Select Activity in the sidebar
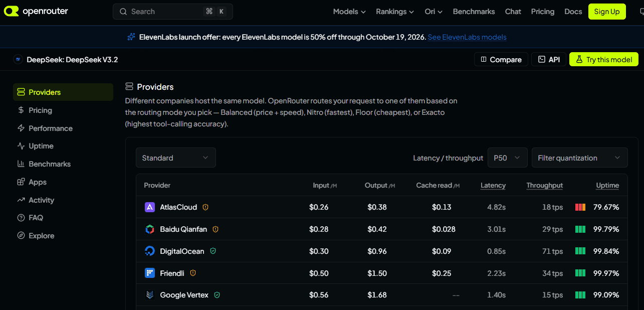Screen dimensions: 644x310 click(x=63, y=200)
